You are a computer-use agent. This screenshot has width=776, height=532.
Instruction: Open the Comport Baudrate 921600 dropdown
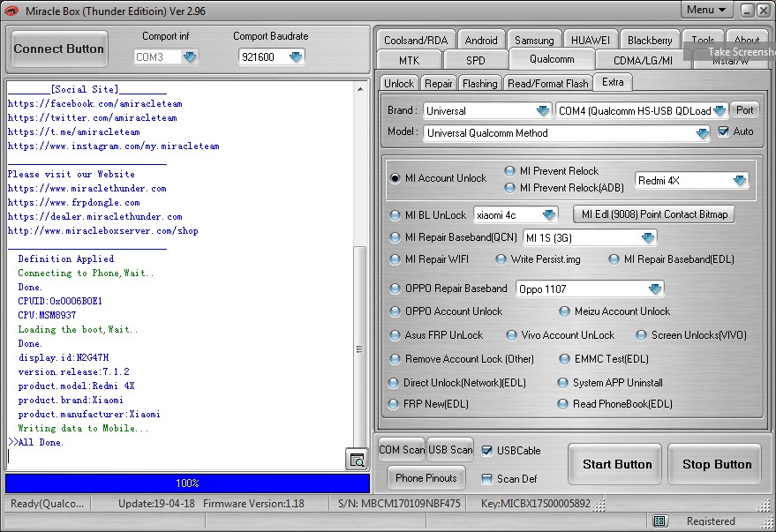click(296, 56)
